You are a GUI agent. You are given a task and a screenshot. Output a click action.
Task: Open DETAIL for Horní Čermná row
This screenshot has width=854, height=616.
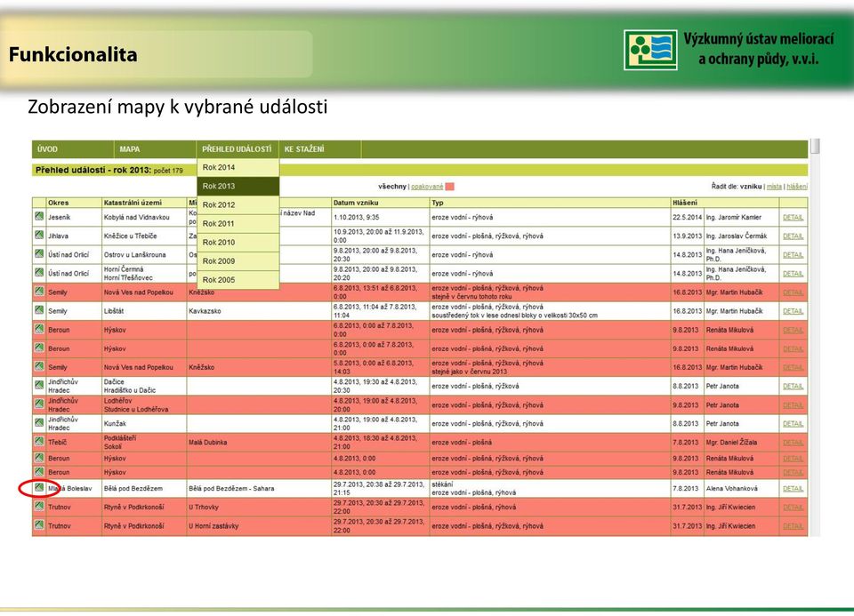tap(793, 274)
